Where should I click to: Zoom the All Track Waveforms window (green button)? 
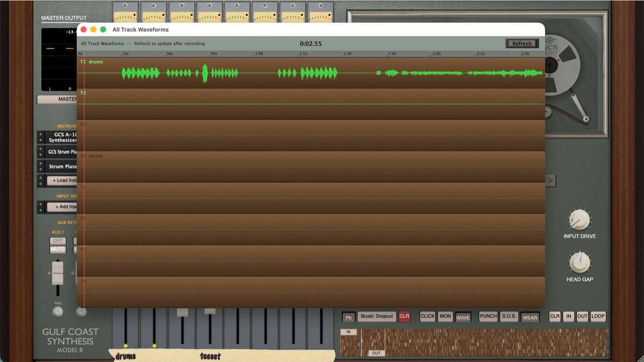pyautogui.click(x=103, y=29)
